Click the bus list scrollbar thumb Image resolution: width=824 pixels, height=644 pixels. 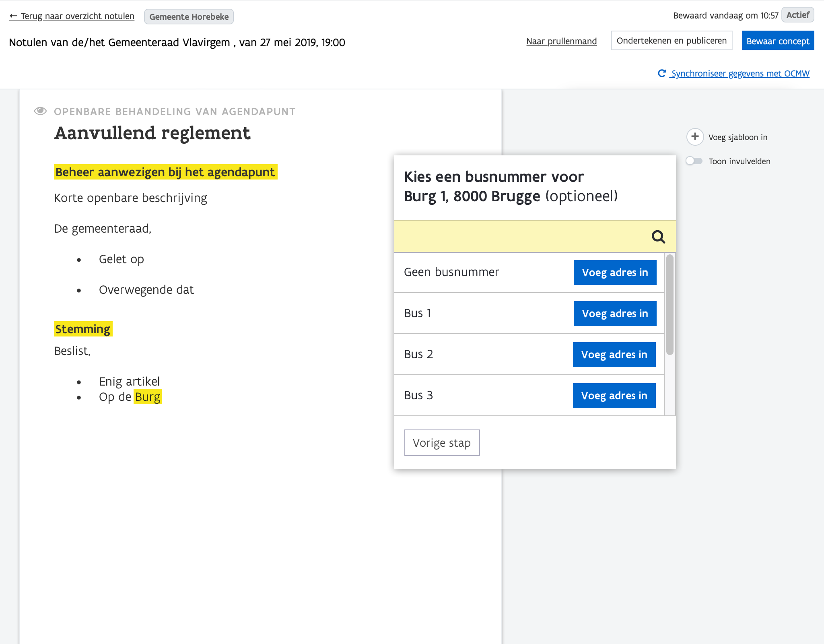(x=669, y=304)
